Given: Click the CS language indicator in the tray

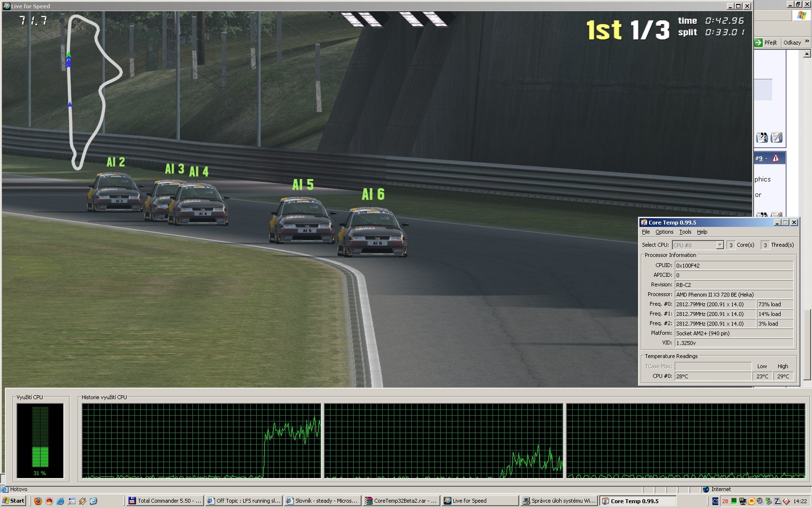Looking at the screenshot, I should coord(716,501).
